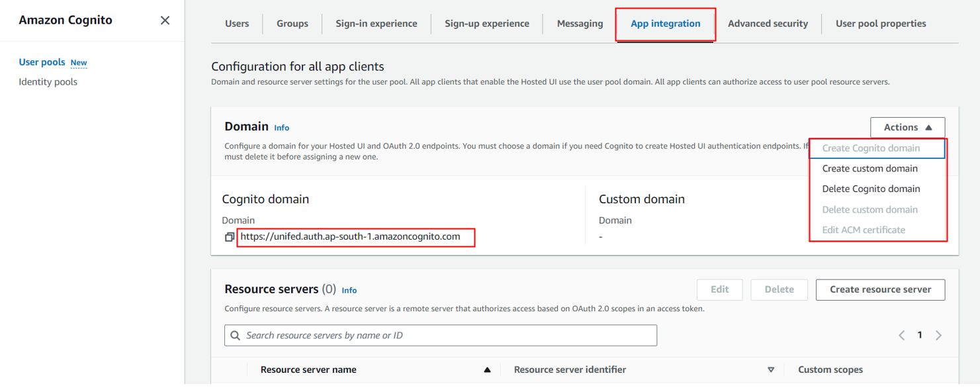The width and height of the screenshot is (980, 392).
Task: Click the Resource server name column header
Action: click(x=308, y=370)
